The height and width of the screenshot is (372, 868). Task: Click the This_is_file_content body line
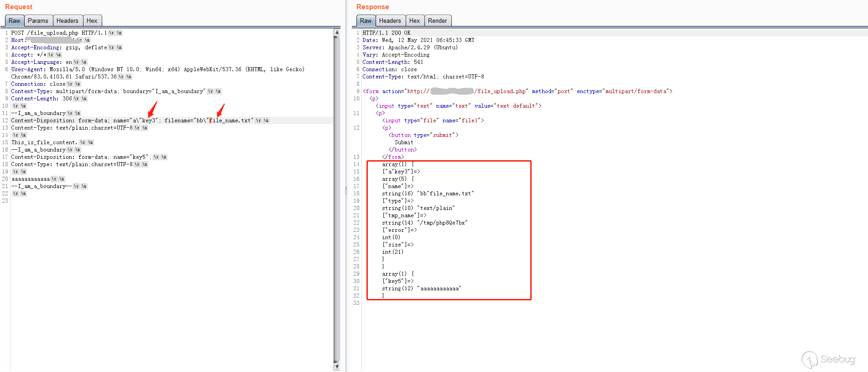click(44, 142)
